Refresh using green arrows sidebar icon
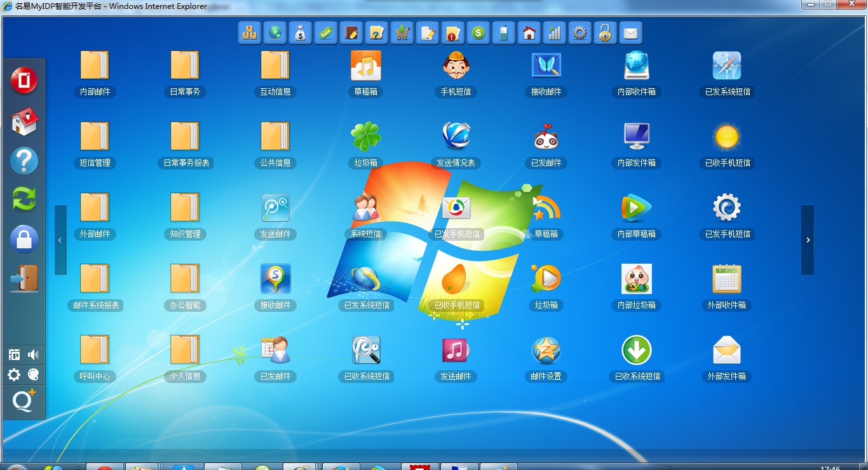868x470 pixels. (24, 199)
